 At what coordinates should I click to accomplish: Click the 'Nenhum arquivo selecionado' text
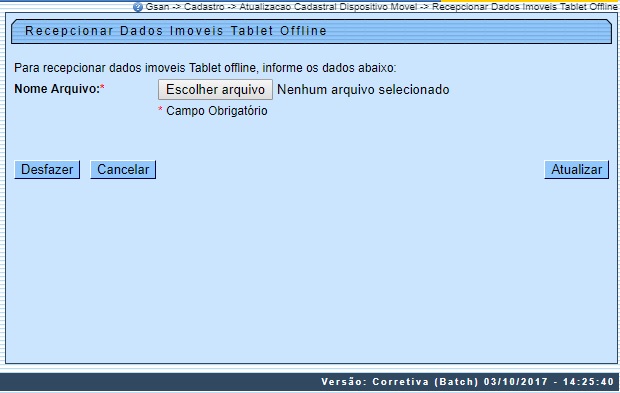pos(363,90)
